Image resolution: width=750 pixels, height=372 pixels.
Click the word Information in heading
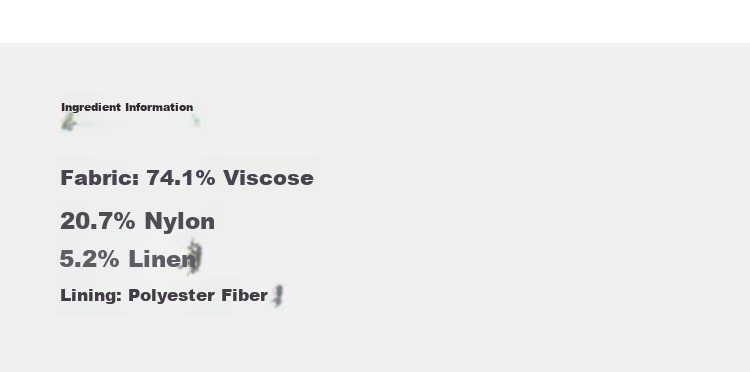pyautogui.click(x=159, y=107)
